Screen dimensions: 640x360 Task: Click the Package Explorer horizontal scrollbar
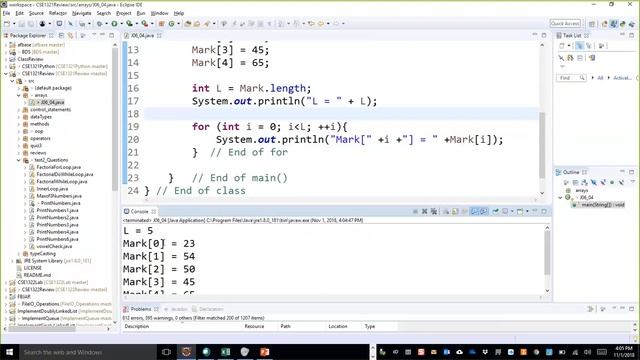42,328
